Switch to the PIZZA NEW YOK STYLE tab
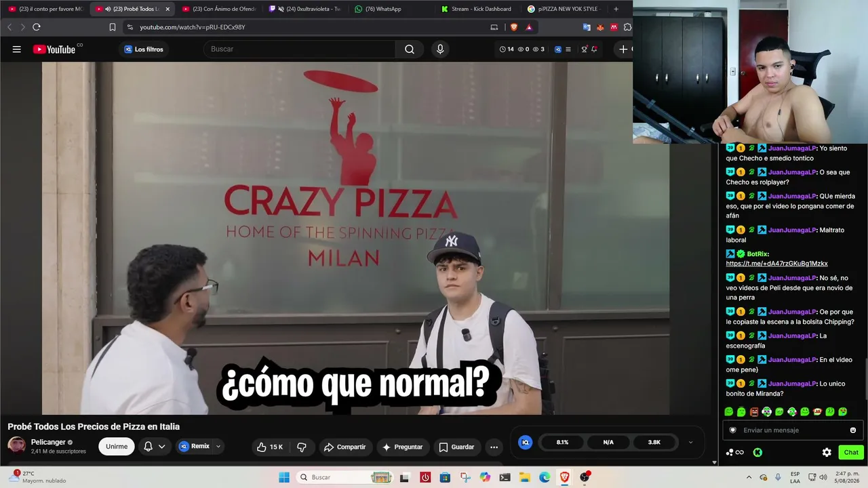The image size is (868, 488). click(564, 9)
